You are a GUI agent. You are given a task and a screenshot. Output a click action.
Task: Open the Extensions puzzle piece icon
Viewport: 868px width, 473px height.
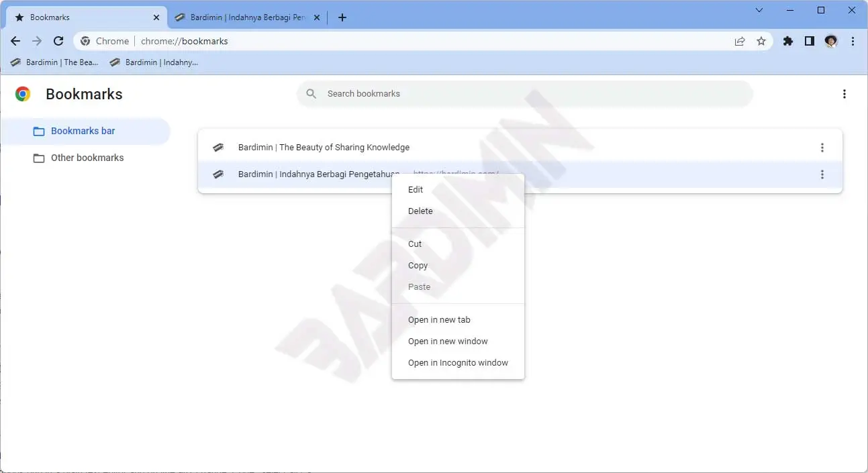pyautogui.click(x=788, y=41)
